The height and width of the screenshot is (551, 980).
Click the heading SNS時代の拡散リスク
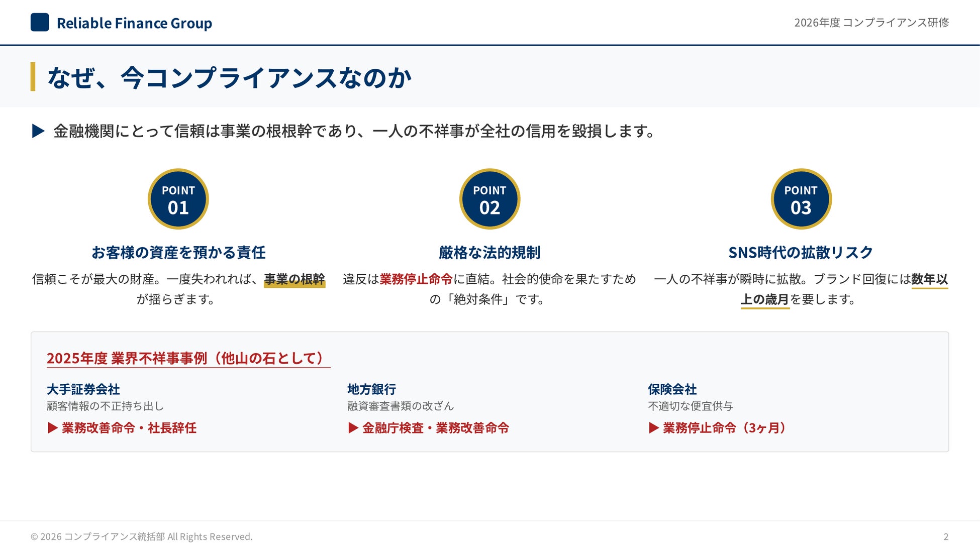click(x=801, y=252)
